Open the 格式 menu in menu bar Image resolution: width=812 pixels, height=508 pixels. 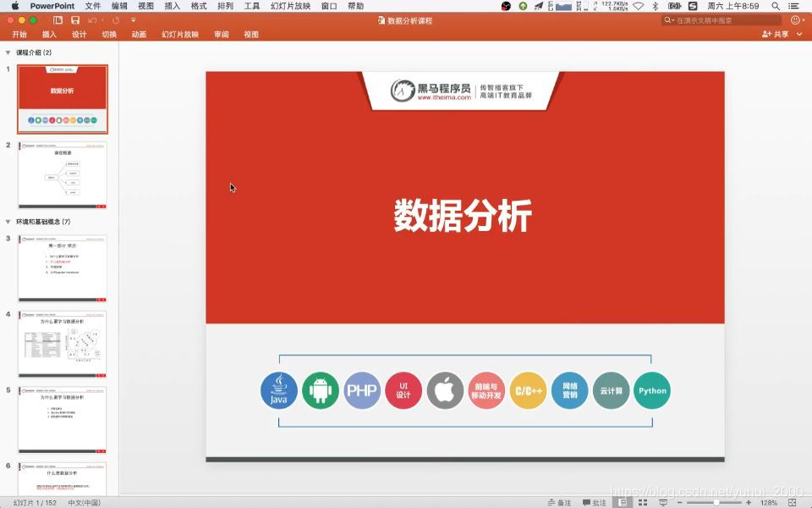pos(199,6)
